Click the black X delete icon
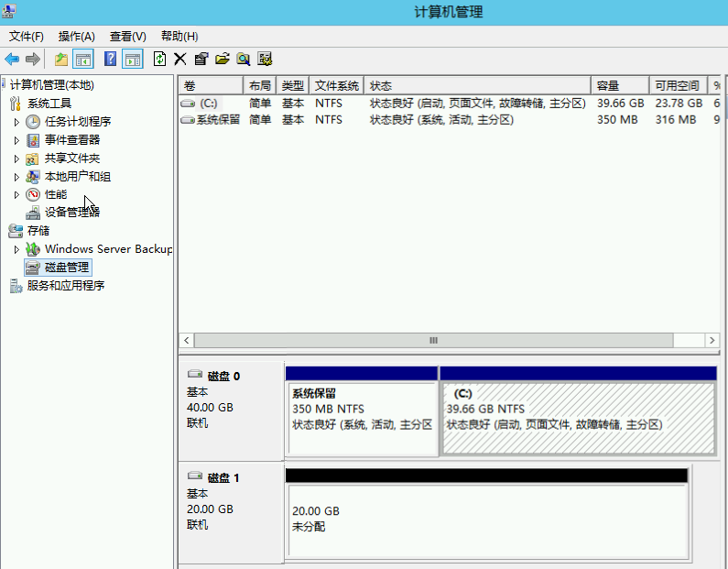The height and width of the screenshot is (569, 728). (180, 60)
